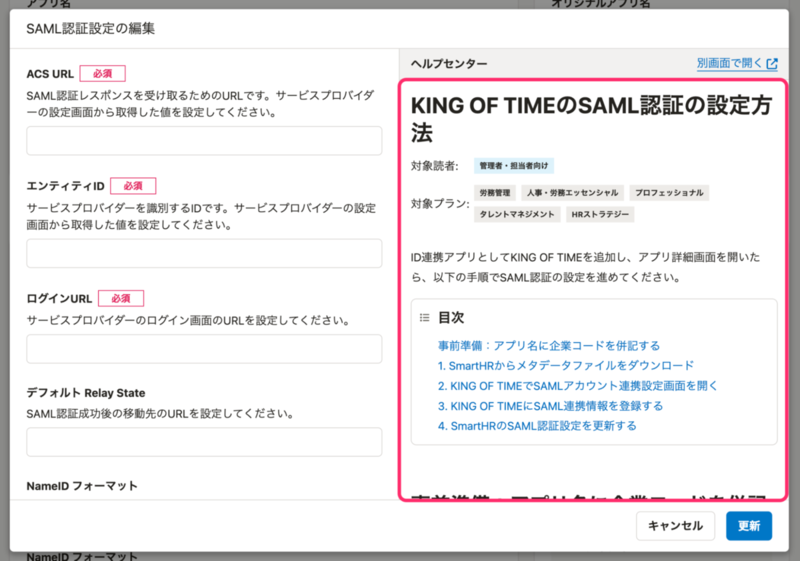Viewport: 800px width, 561px height.
Task: Click the デフォルト Relay State label
Action: (86, 393)
